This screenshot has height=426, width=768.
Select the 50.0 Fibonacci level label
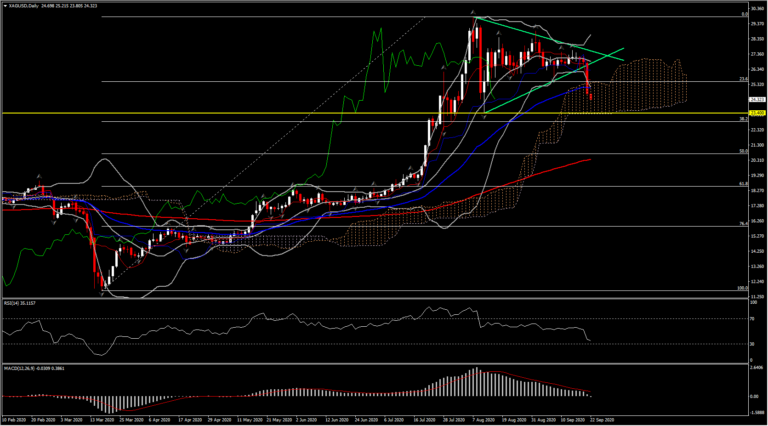pyautogui.click(x=744, y=151)
